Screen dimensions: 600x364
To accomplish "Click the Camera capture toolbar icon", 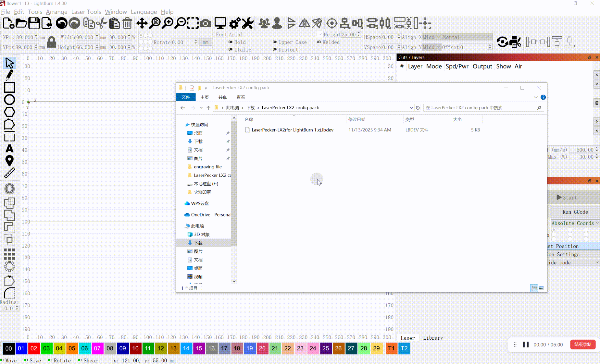I will (x=205, y=23).
